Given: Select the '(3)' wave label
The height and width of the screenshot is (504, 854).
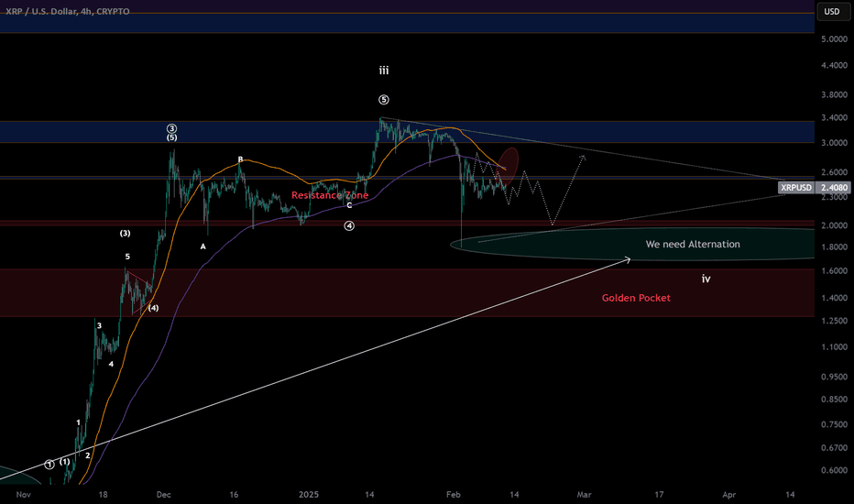Looking at the screenshot, I should click(126, 233).
